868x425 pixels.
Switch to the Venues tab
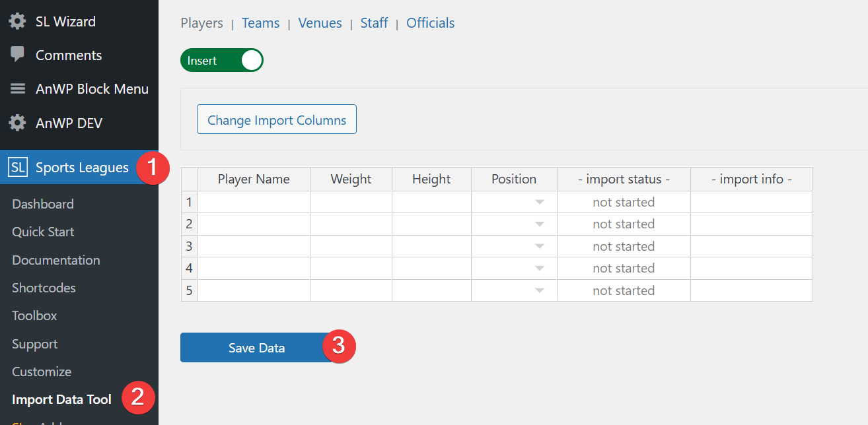tap(320, 23)
